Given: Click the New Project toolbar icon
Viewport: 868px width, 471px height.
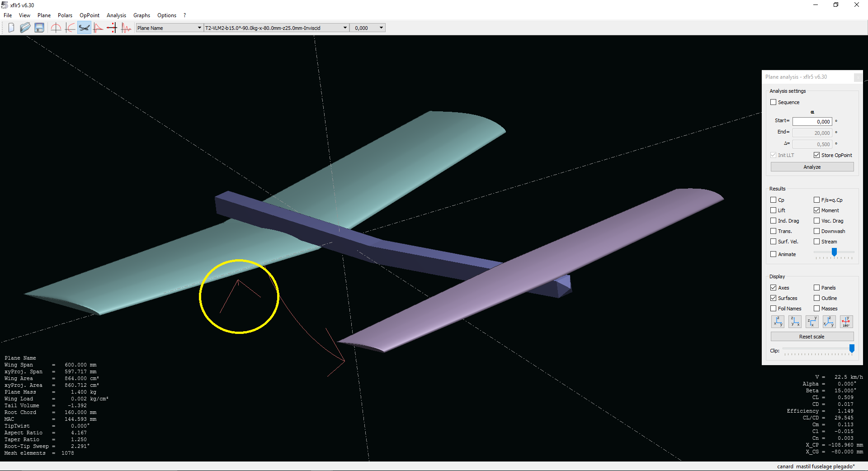Looking at the screenshot, I should 11,28.
